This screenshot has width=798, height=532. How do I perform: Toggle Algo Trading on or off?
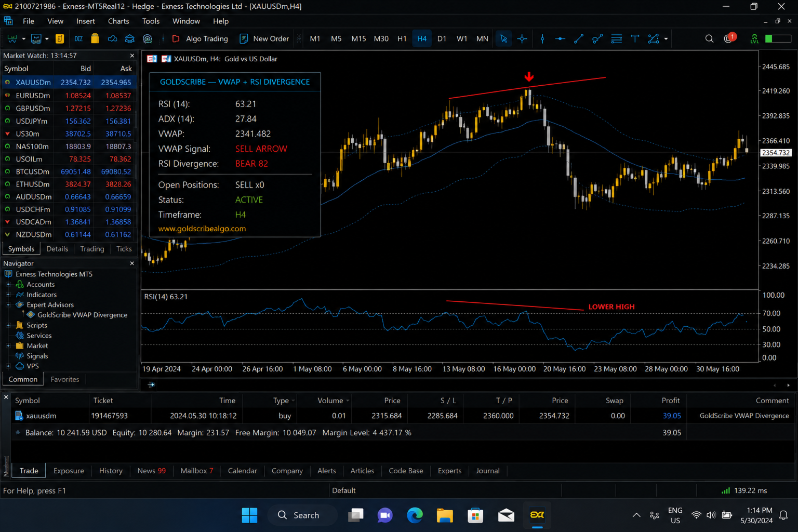point(200,39)
